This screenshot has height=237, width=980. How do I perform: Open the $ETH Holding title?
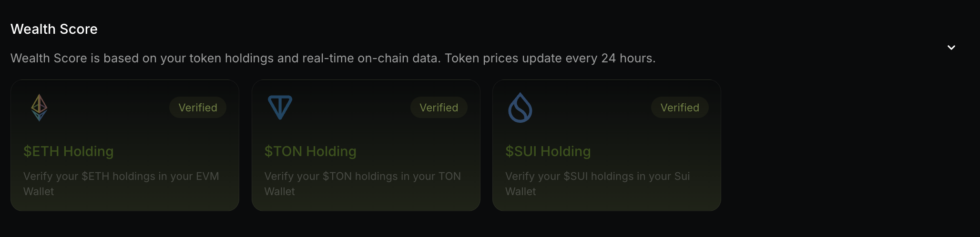(68, 151)
